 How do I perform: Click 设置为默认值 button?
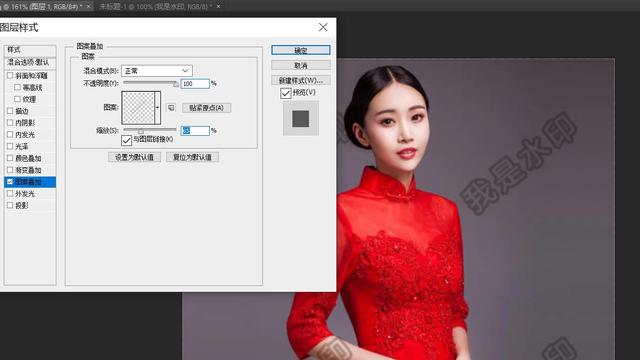tap(134, 157)
